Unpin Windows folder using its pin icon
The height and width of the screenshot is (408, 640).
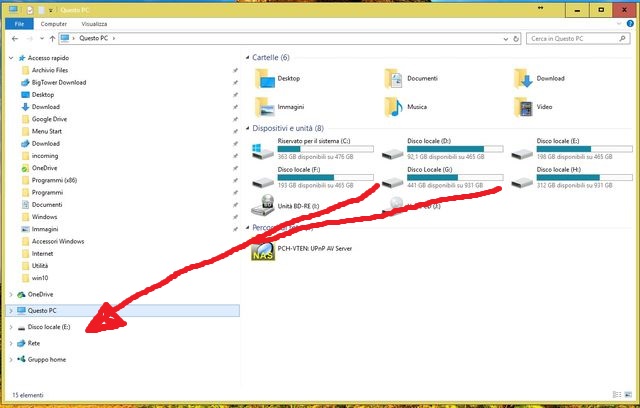point(235,217)
